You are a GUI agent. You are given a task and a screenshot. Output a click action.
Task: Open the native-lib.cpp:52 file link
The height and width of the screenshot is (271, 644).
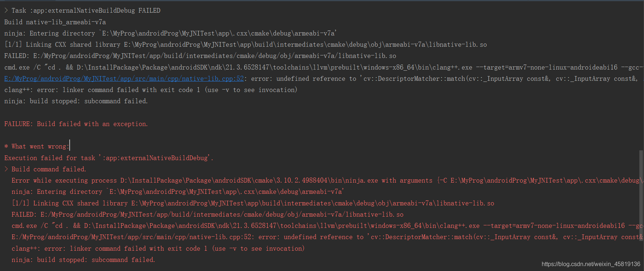coord(124,79)
